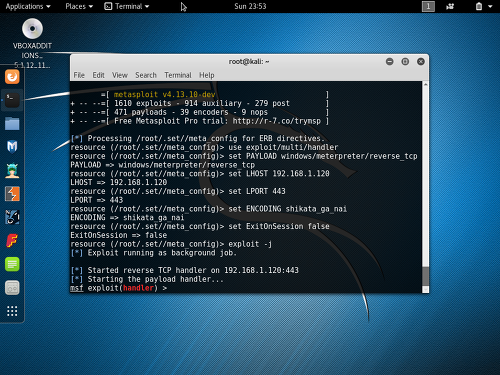500x375 pixels.
Task: Open the VBOXADDITIONS disc desktop icon
Action: coord(32,43)
